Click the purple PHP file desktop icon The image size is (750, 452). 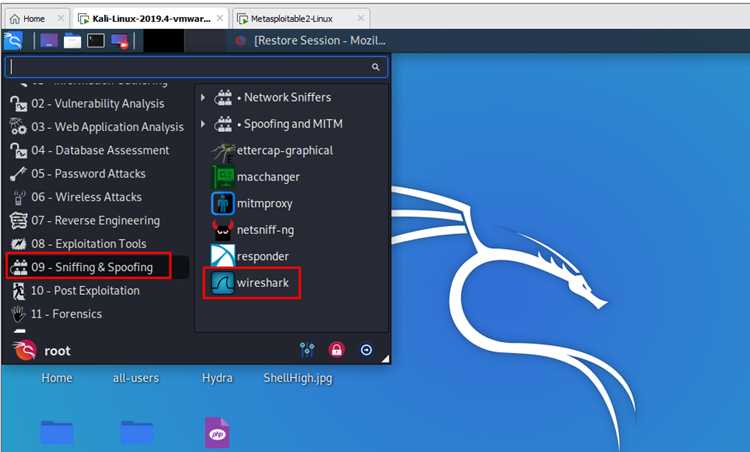click(x=217, y=432)
